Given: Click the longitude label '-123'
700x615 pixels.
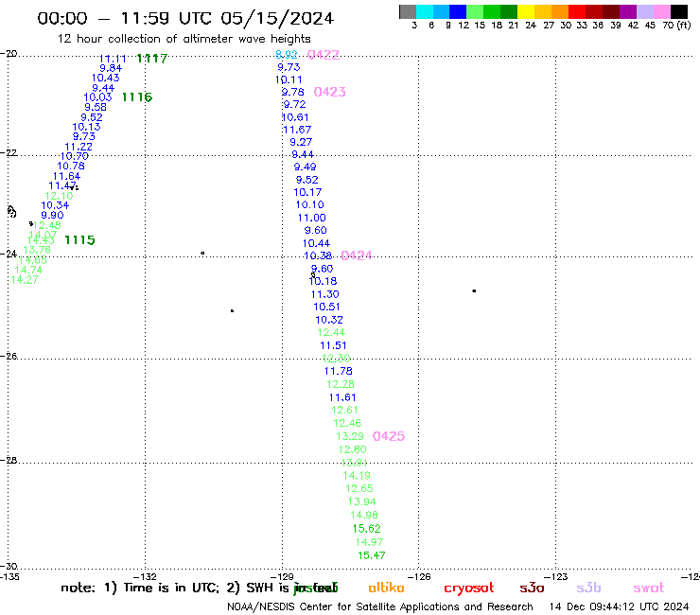Looking at the screenshot, I should pos(556,576).
